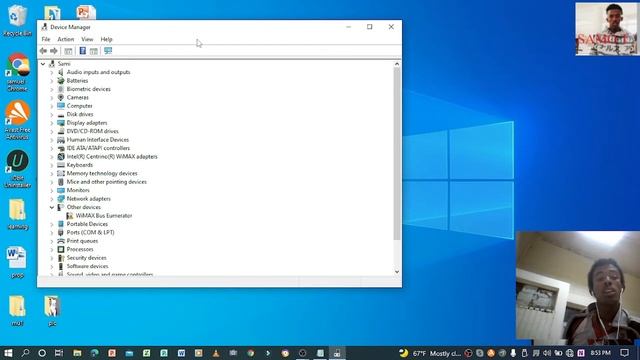Select the Keyboards tree item
The height and width of the screenshot is (360, 640).
[80, 165]
